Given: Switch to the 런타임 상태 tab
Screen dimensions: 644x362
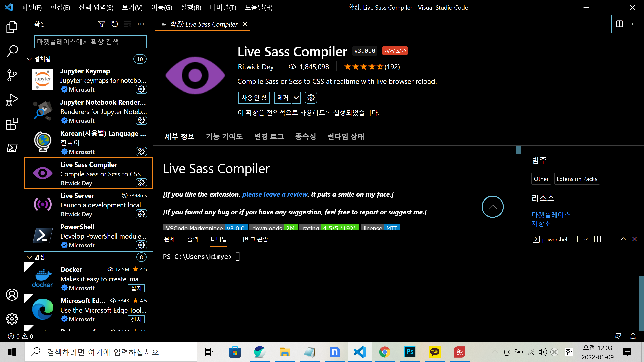Looking at the screenshot, I should (346, 136).
